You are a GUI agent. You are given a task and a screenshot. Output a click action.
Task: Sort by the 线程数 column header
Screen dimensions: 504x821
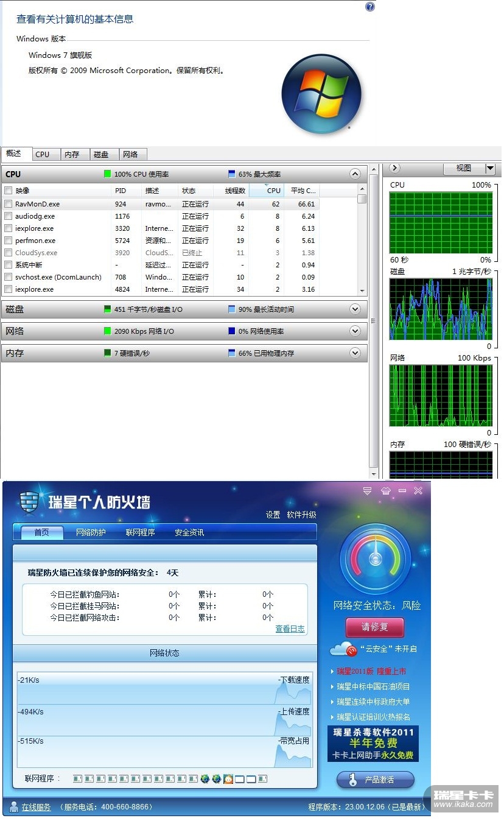tap(231, 191)
